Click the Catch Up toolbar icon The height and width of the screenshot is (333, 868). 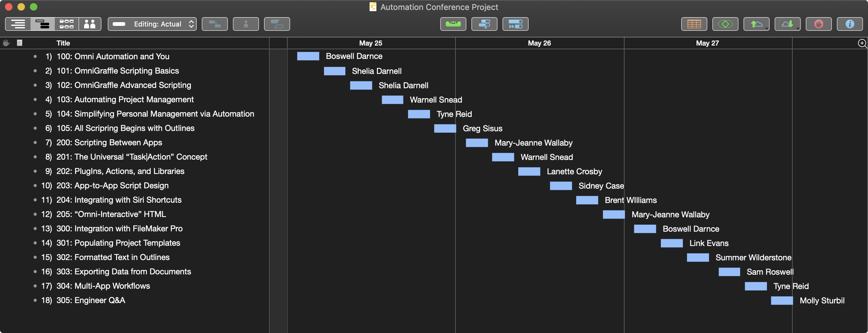coord(484,24)
